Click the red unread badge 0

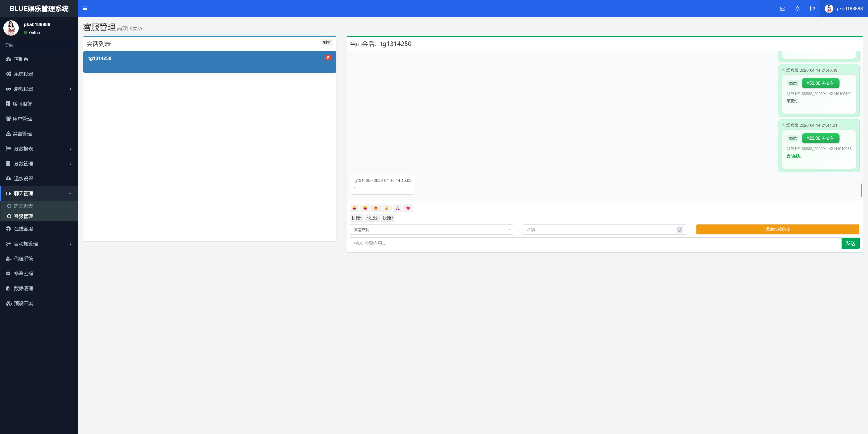point(328,58)
